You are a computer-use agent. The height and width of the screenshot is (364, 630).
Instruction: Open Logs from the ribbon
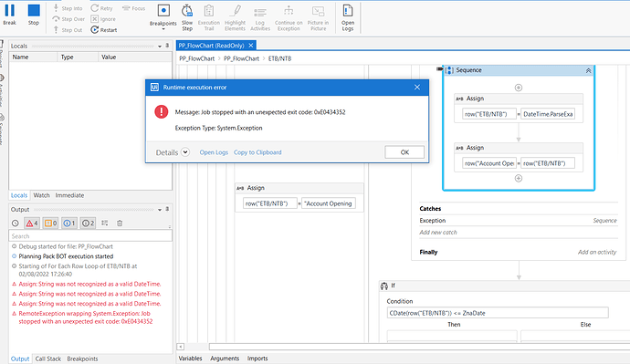(348, 17)
